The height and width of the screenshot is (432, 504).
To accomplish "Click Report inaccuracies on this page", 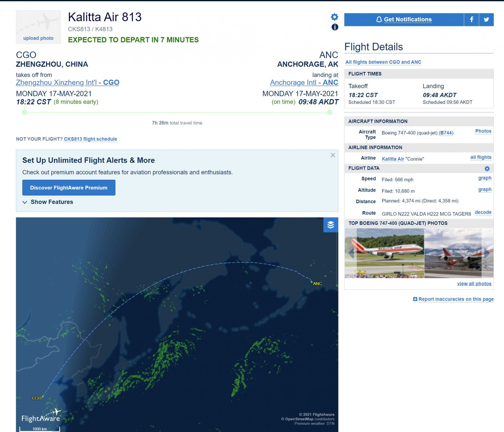I will [453, 299].
